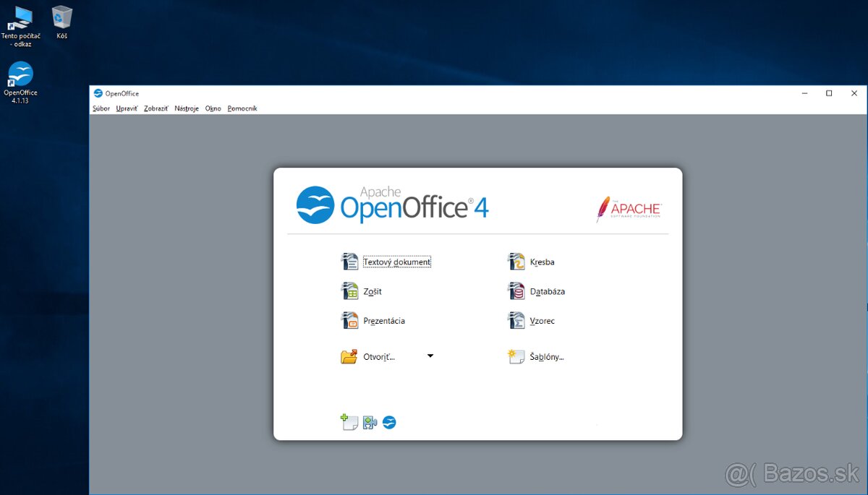Maximize the OpenOffice window
The image size is (868, 495).
click(x=830, y=93)
